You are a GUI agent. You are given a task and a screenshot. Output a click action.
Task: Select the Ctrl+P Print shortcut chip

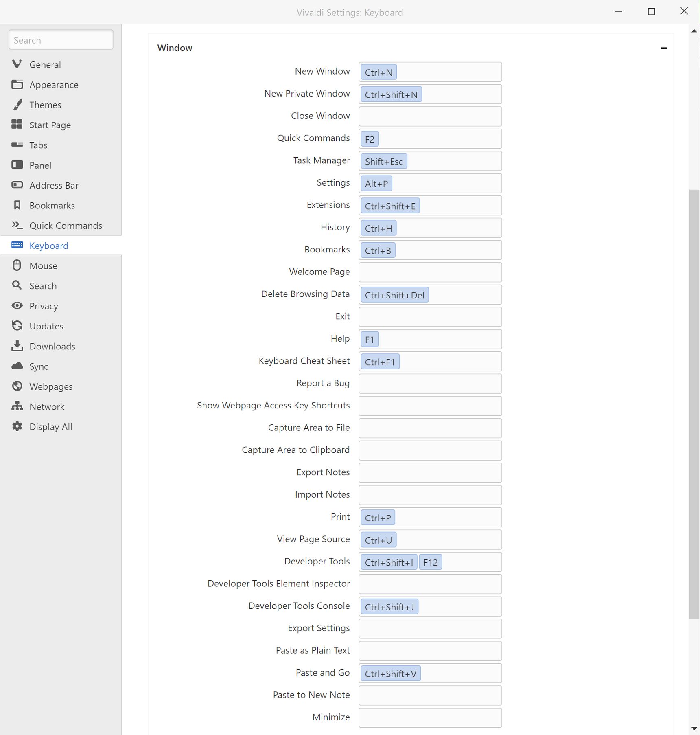378,518
